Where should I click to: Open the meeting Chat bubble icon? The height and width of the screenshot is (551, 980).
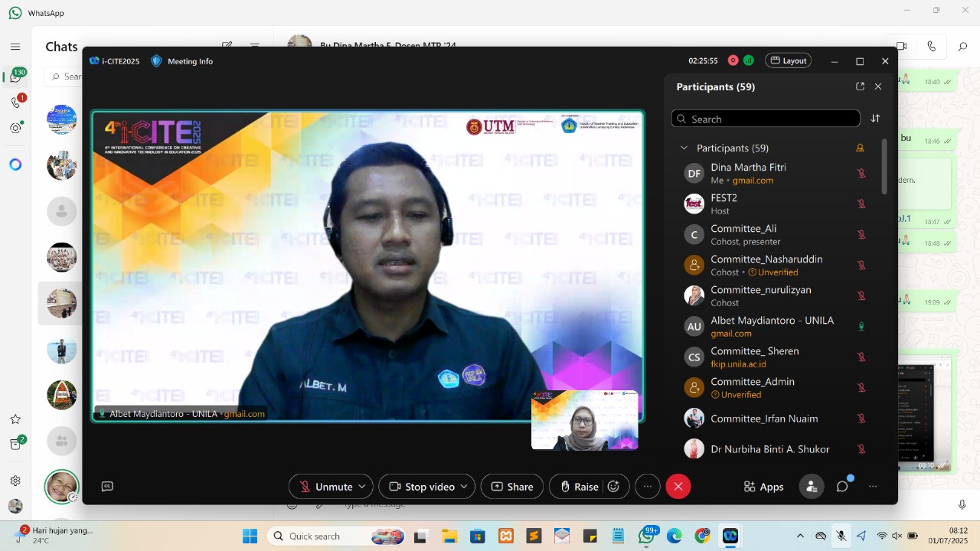(x=841, y=486)
